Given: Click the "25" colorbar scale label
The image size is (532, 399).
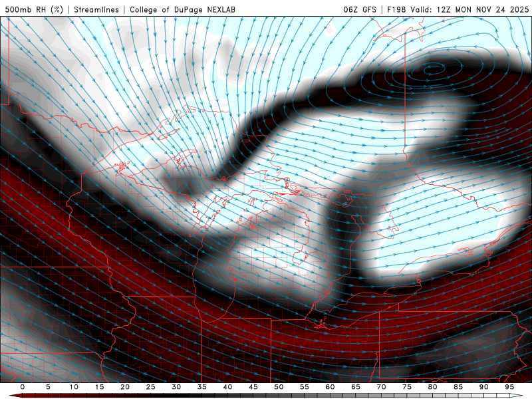Looking at the screenshot, I should (x=151, y=387).
